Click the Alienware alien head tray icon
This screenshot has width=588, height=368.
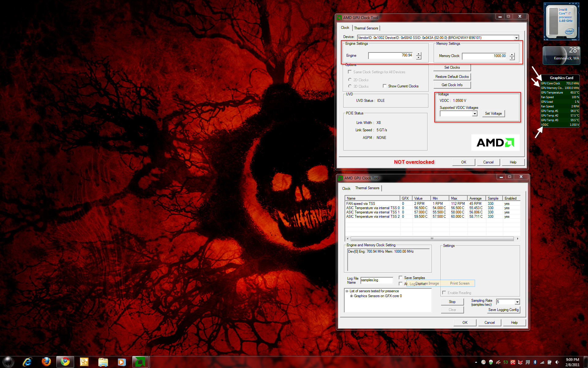[x=491, y=362]
